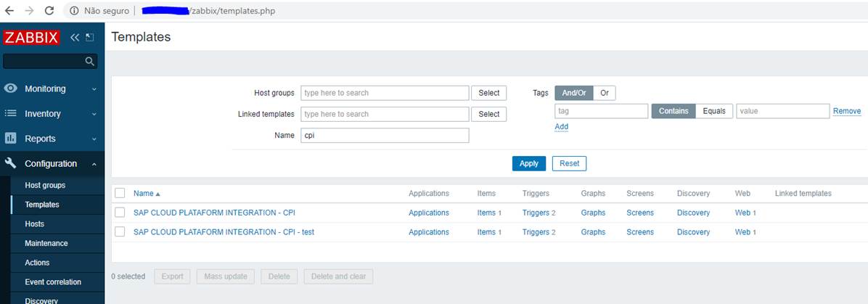Image resolution: width=868 pixels, height=304 pixels.
Task: Tick the select-all checkbox in table header
Action: pyautogui.click(x=120, y=193)
